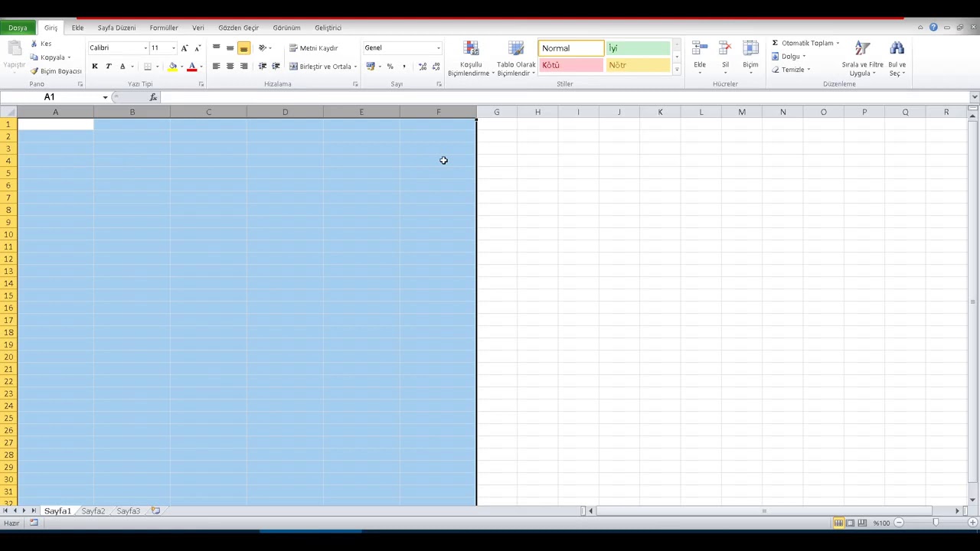Click the zoom in plus button

click(972, 523)
